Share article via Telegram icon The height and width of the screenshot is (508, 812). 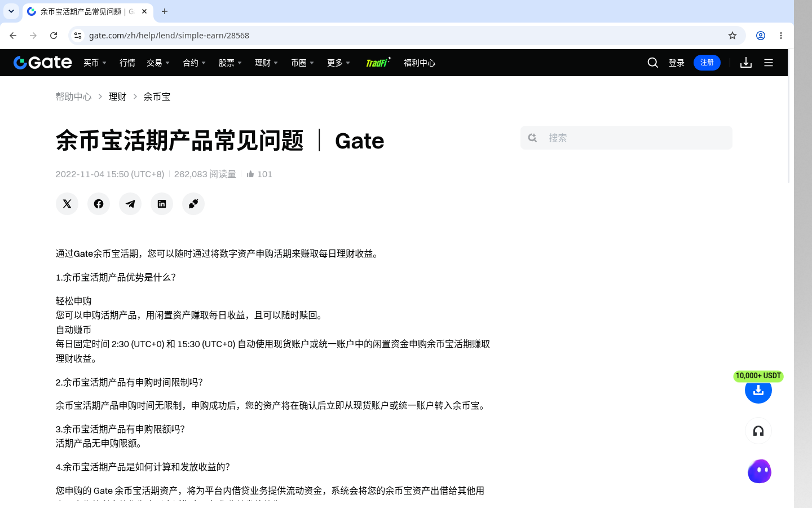[x=130, y=204]
